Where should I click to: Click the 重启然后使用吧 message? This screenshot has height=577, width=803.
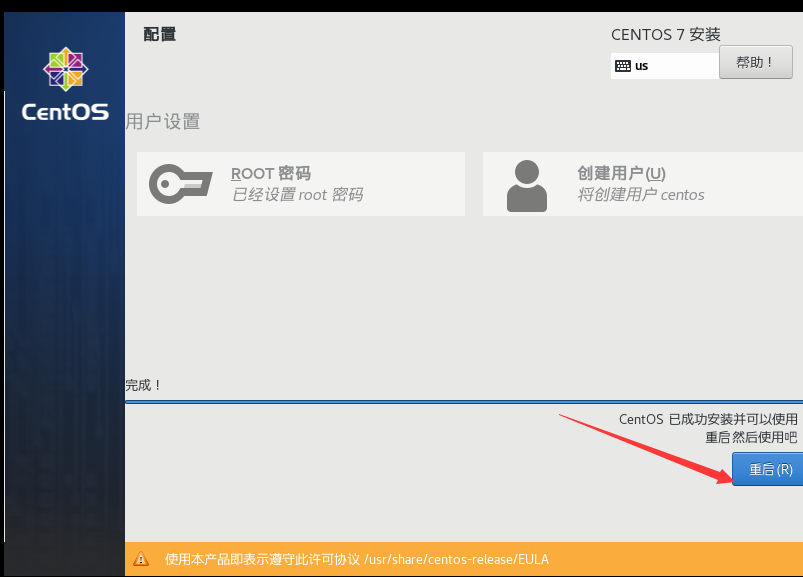(751, 437)
